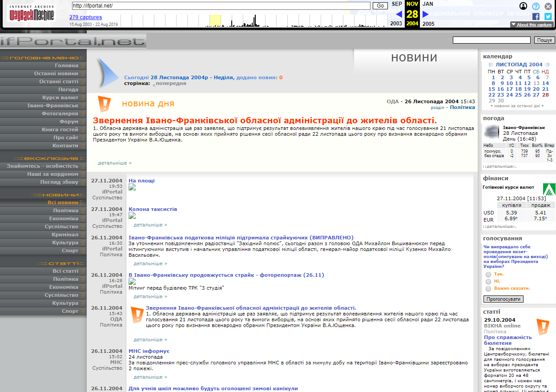Screen dimensions: 556x392
Task: Open the headline Звернення Івано-Франківської обласної адміністрації in red
Action: point(265,121)
